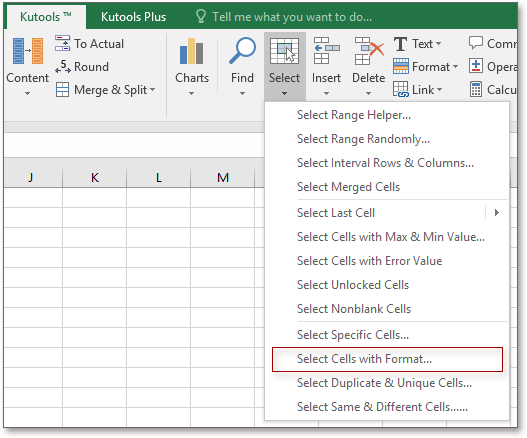Open the Content tool icon

click(x=28, y=51)
